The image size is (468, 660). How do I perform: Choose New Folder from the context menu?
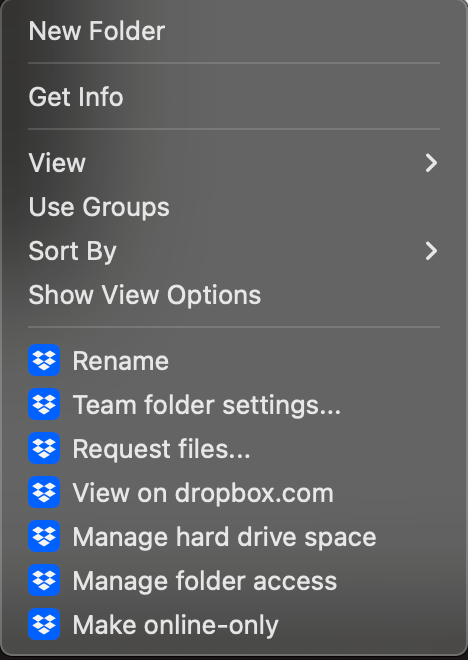pos(234,31)
